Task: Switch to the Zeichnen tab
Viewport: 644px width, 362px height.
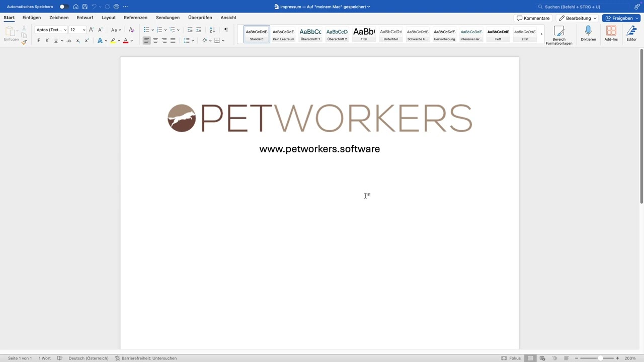Action: (59, 18)
